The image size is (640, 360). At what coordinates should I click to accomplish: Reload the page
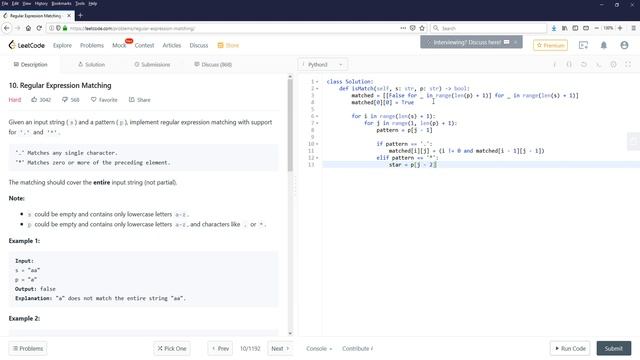click(x=39, y=28)
